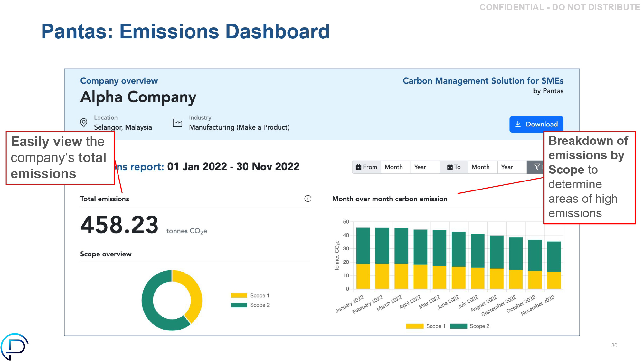The image size is (644, 362).
Task: Click the 'tonnes CO2e' unit beside 458.23
Action: click(186, 231)
